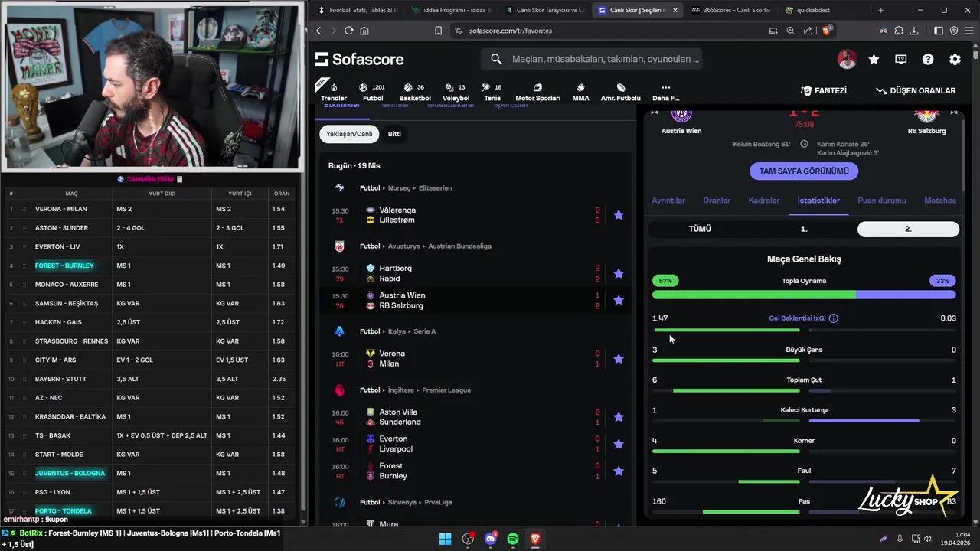980x551 pixels.
Task: Unfavorite the Vålerenga - Lillestrøm match star
Action: 619,215
